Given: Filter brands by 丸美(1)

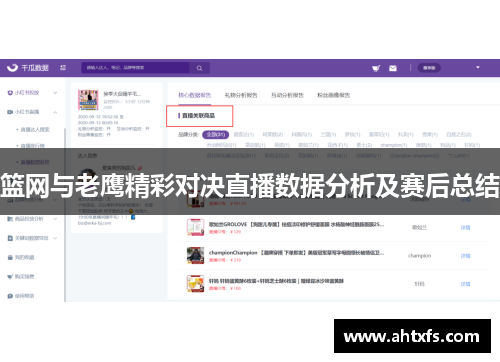Looking at the screenshot, I should point(406,135).
